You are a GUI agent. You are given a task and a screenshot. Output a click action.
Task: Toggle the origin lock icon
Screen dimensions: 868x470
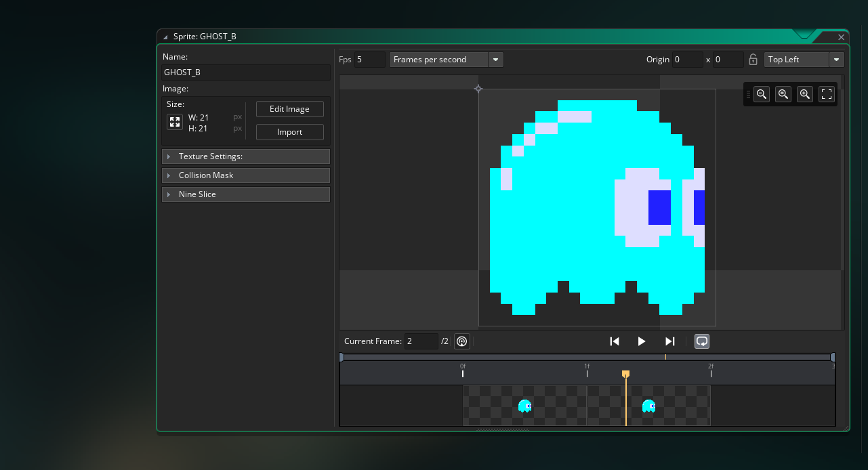(x=753, y=60)
